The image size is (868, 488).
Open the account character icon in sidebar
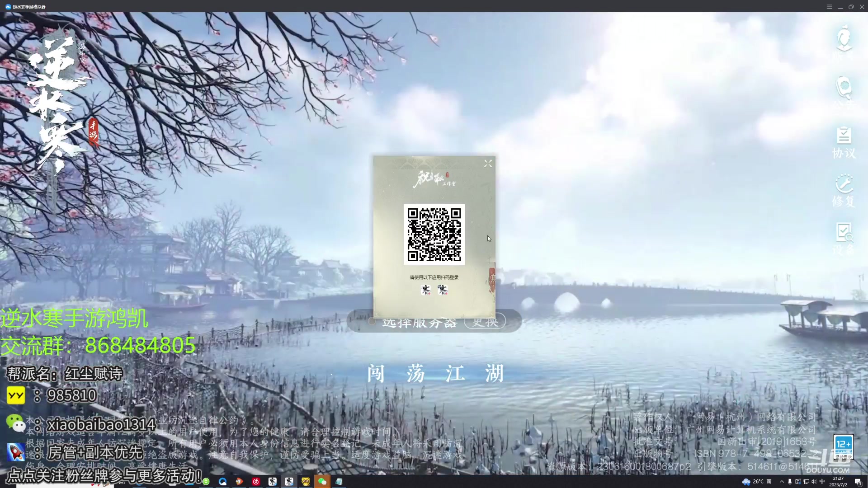[844, 42]
